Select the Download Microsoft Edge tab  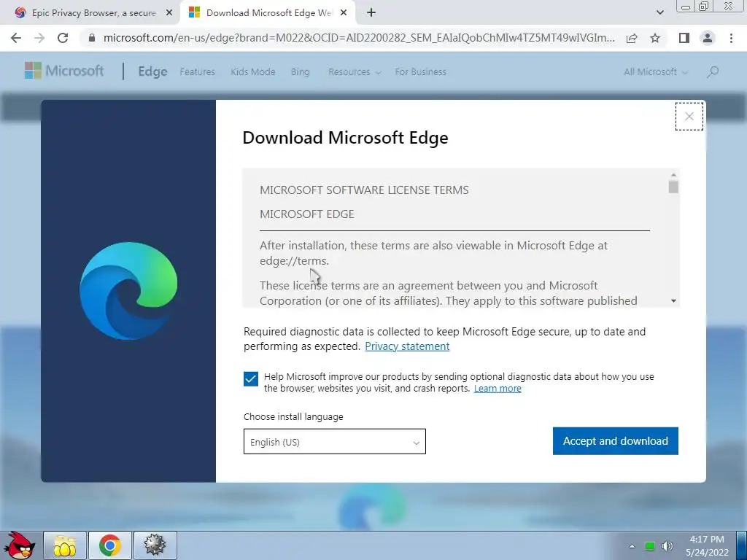[x=269, y=13]
